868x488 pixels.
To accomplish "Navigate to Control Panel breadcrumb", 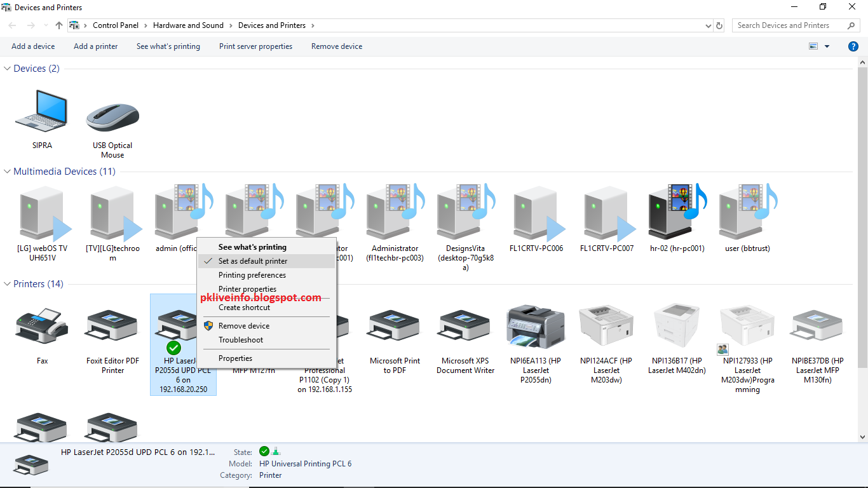I will pos(115,25).
